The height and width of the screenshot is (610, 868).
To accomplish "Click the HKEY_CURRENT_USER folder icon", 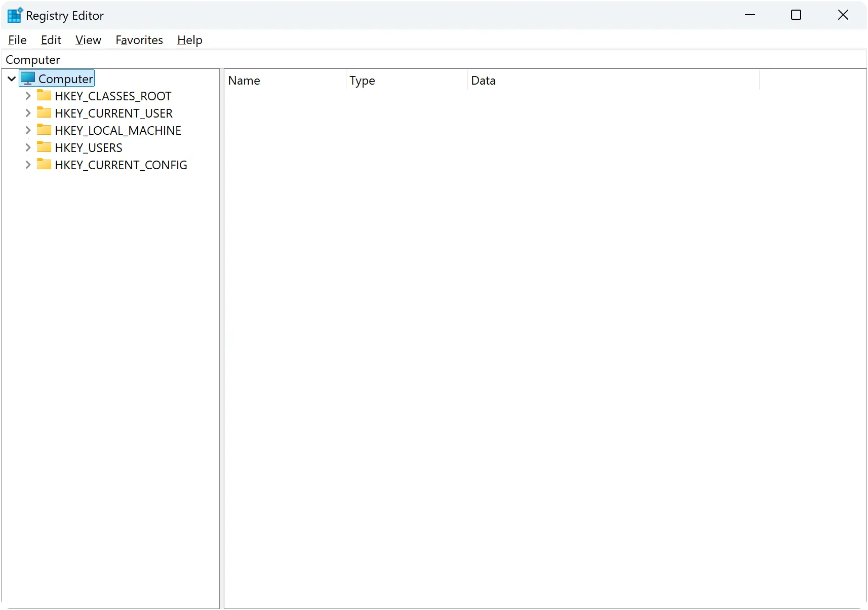I will (44, 112).
